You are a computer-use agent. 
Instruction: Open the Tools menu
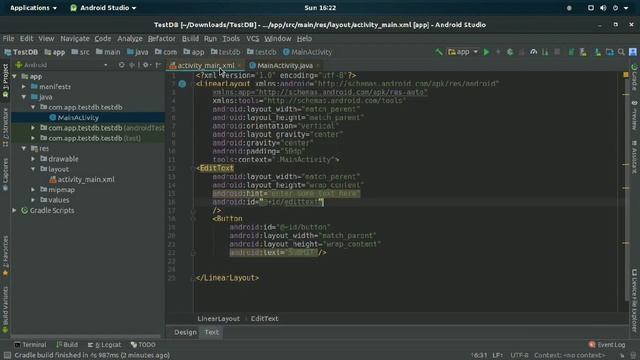click(231, 38)
